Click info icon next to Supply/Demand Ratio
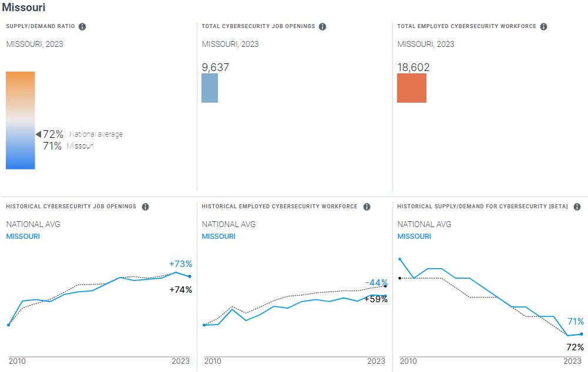The height and width of the screenshot is (372, 588). [82, 26]
